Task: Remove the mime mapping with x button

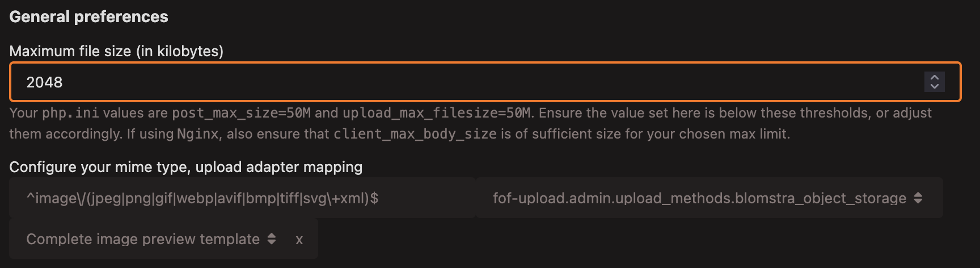Action: pos(299,240)
